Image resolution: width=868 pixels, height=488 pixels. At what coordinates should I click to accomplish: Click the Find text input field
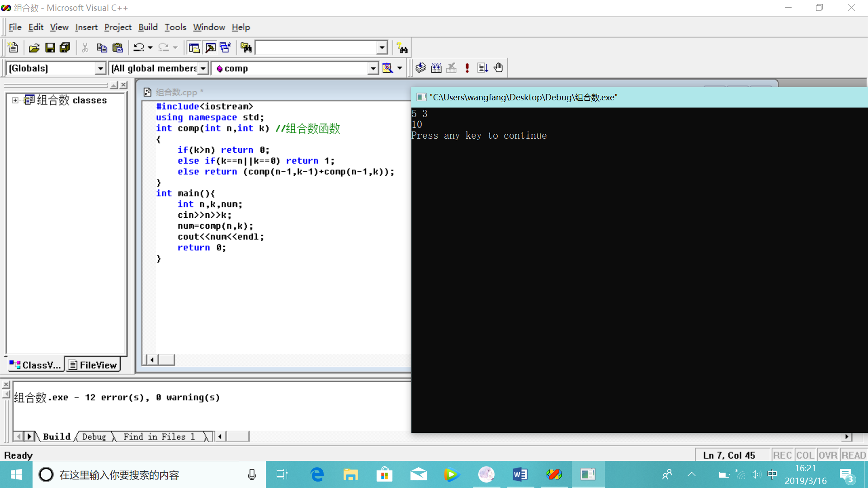(x=316, y=47)
